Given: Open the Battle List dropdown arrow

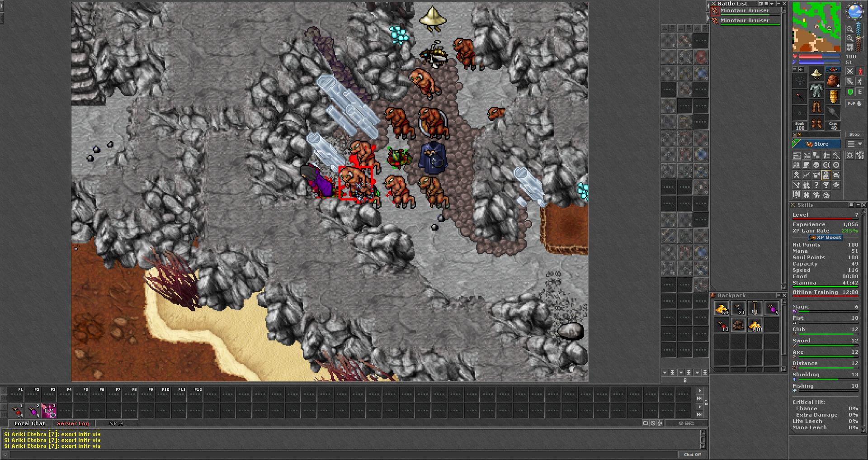Looking at the screenshot, I should pos(772,4).
